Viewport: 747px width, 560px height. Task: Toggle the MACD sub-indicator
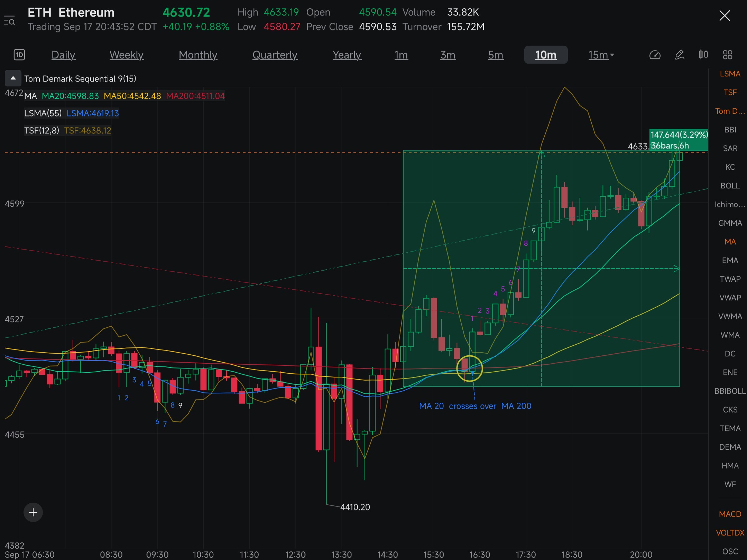pos(730,514)
